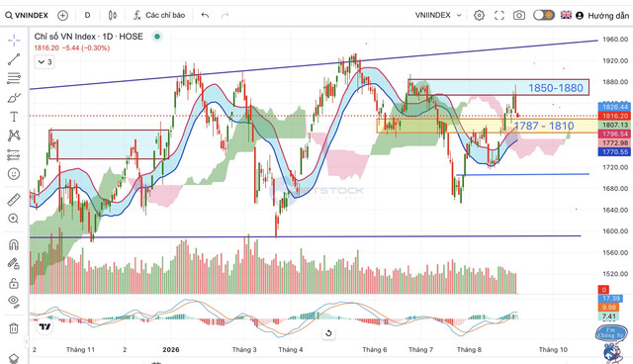Image resolution: width=633 pixels, height=364 pixels.
Task: Open the Fibonacci retracement tools
Action: (14, 78)
